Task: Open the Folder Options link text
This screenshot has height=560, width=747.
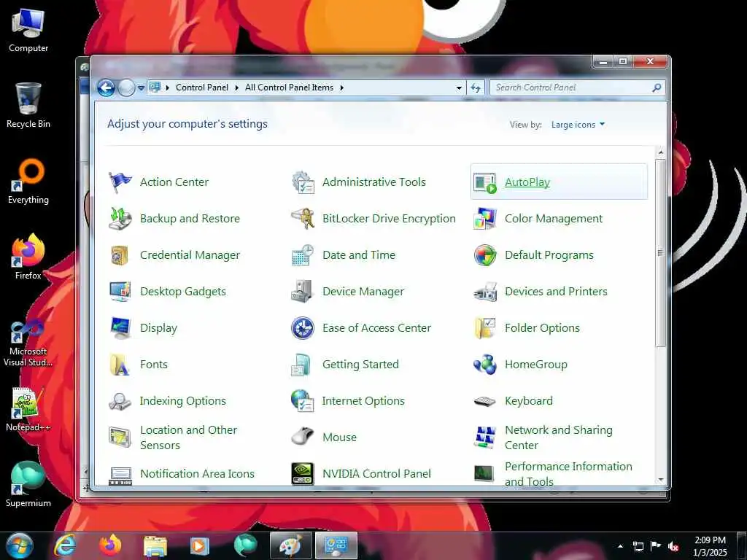Action: tap(542, 328)
